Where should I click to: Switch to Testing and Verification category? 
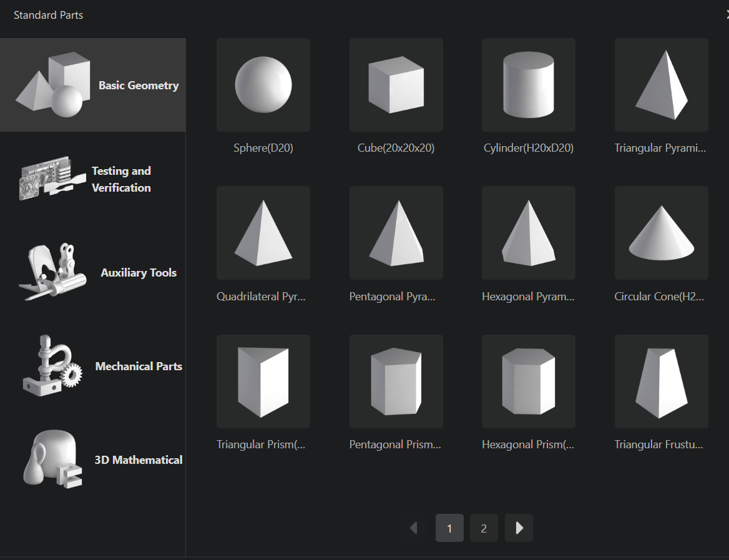93,179
